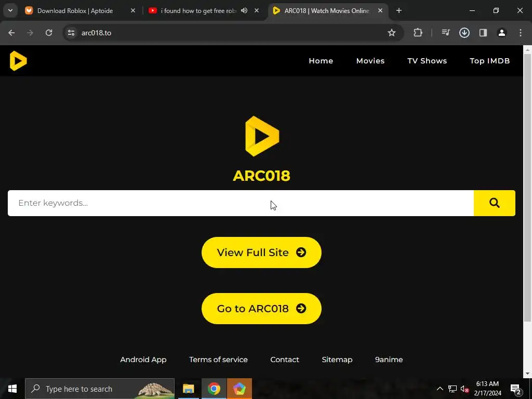The image size is (532, 399).
Task: Open the media control icon in the toolbar
Action: tap(446, 33)
